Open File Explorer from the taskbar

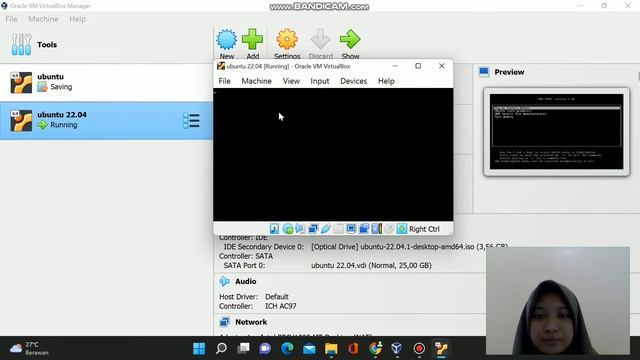(331, 349)
